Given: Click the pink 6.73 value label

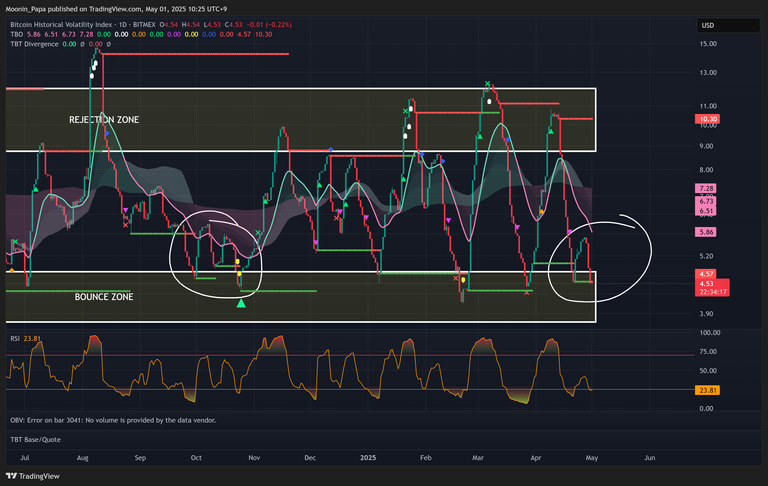Looking at the screenshot, I should [x=705, y=201].
